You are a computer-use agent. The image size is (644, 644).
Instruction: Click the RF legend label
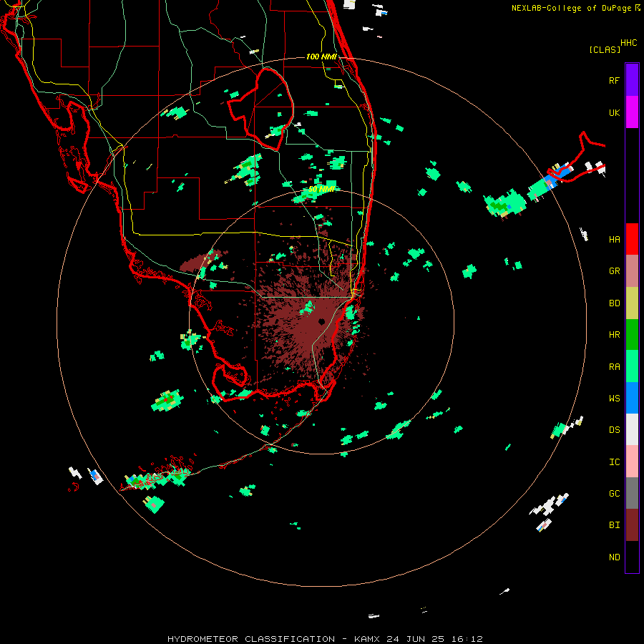coord(614,80)
